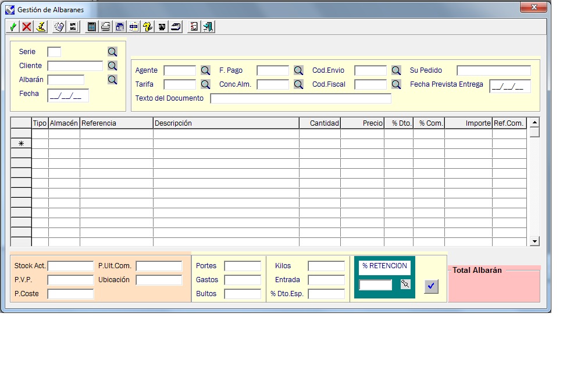
Task: Click the Bultos input field
Action: [243, 294]
